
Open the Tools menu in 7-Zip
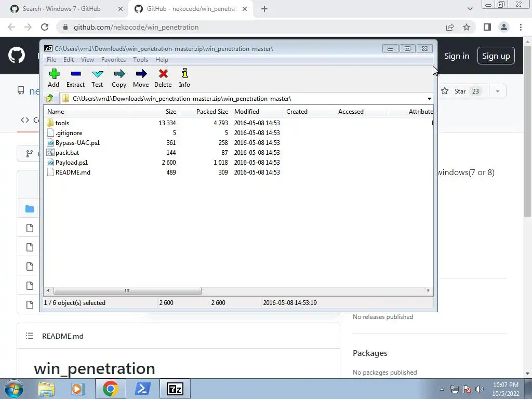point(140,60)
